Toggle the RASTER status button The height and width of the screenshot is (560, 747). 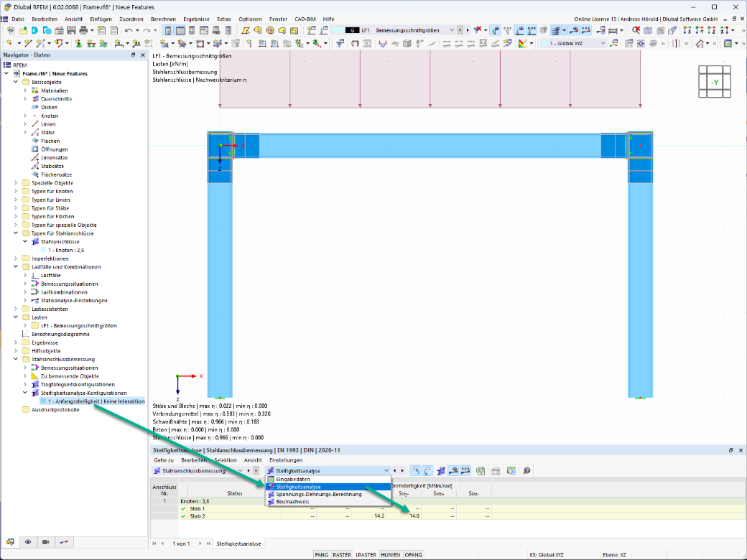click(x=342, y=555)
